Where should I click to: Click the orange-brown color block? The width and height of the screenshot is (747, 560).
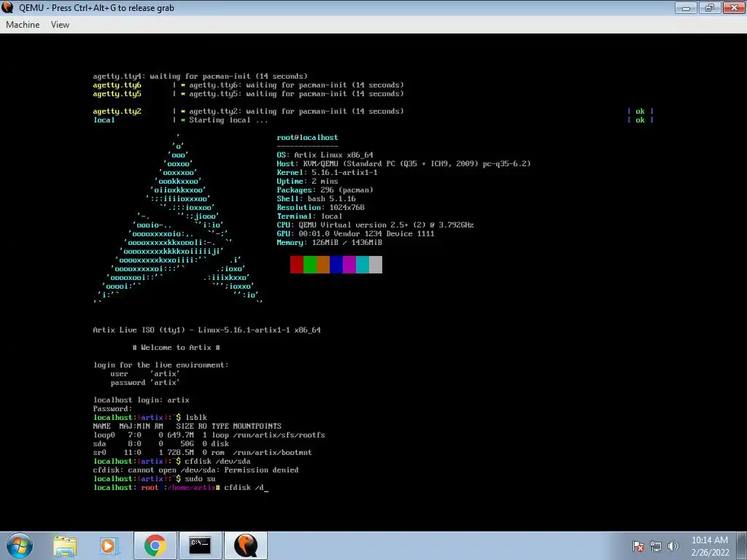point(323,265)
